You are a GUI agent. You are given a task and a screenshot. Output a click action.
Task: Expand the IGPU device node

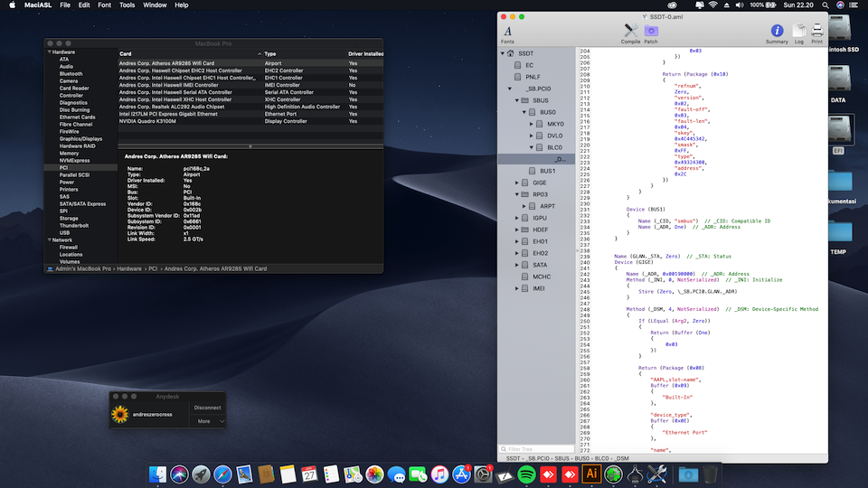[517, 218]
